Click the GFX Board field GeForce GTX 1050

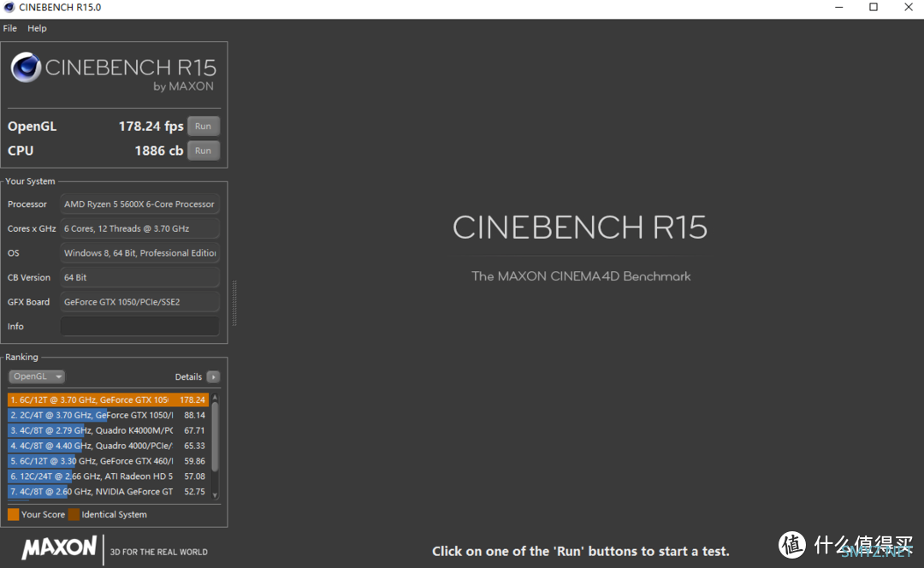point(139,302)
